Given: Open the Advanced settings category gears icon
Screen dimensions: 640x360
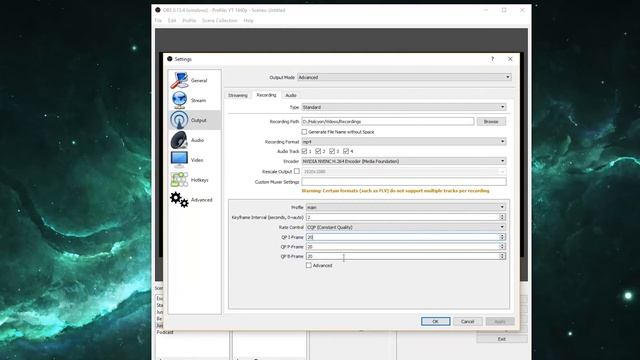Looking at the screenshot, I should click(179, 200).
